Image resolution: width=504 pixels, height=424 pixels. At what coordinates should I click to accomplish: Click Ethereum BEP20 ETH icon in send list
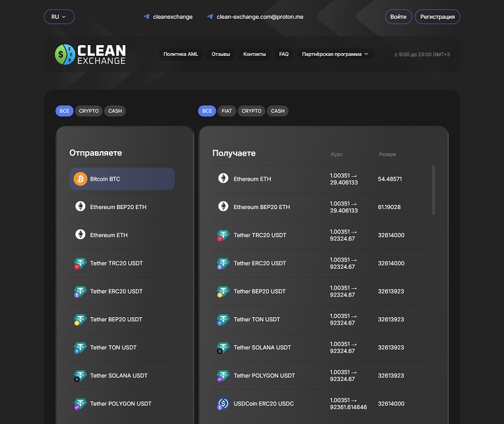81,206
